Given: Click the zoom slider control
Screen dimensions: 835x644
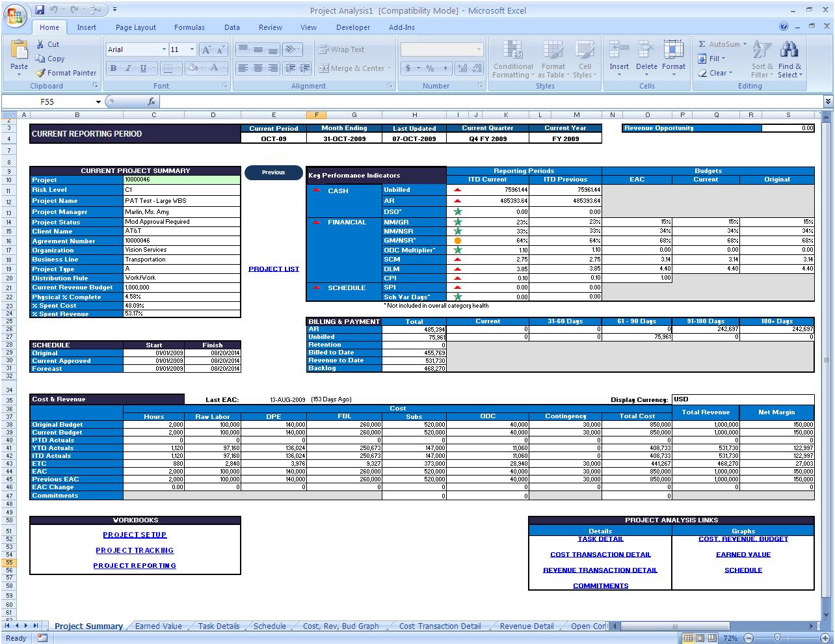Looking at the screenshot, I should click(x=777, y=638).
